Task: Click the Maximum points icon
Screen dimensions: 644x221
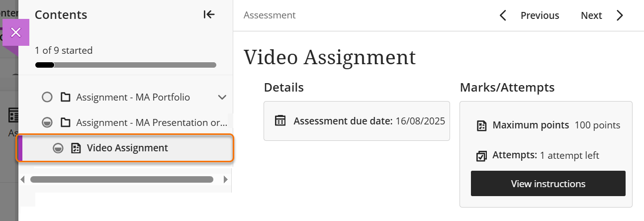Action: coord(481,125)
